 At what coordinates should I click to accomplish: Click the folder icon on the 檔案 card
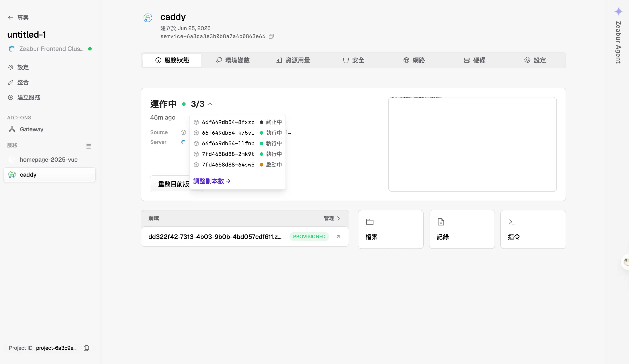(370, 222)
